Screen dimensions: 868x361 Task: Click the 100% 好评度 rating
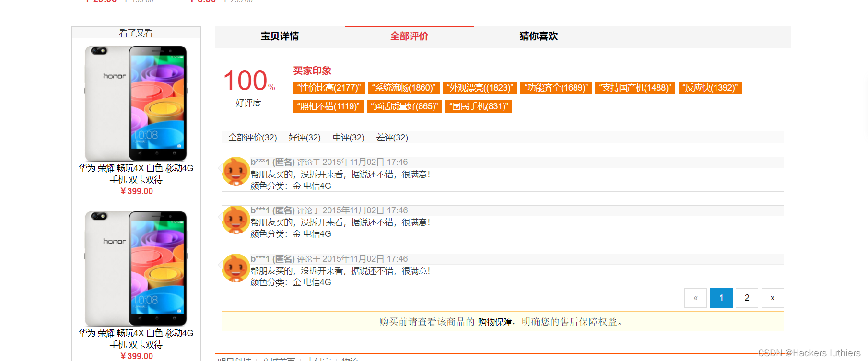coord(248,87)
